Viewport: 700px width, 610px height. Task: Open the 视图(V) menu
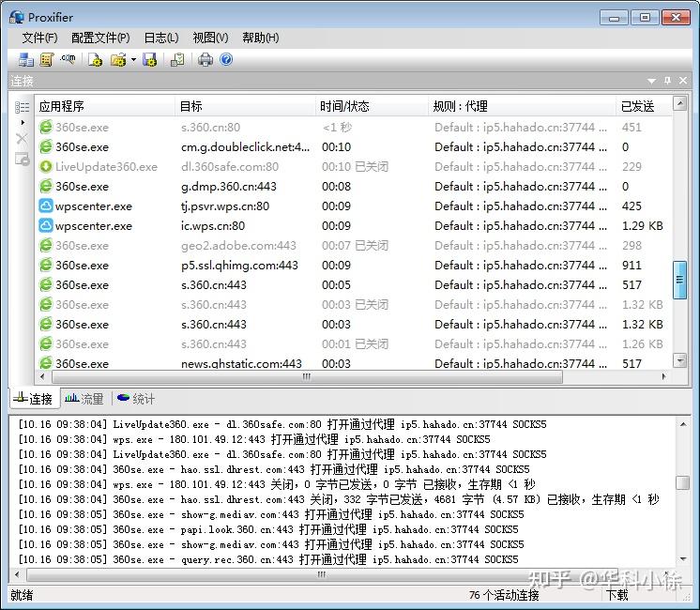210,38
